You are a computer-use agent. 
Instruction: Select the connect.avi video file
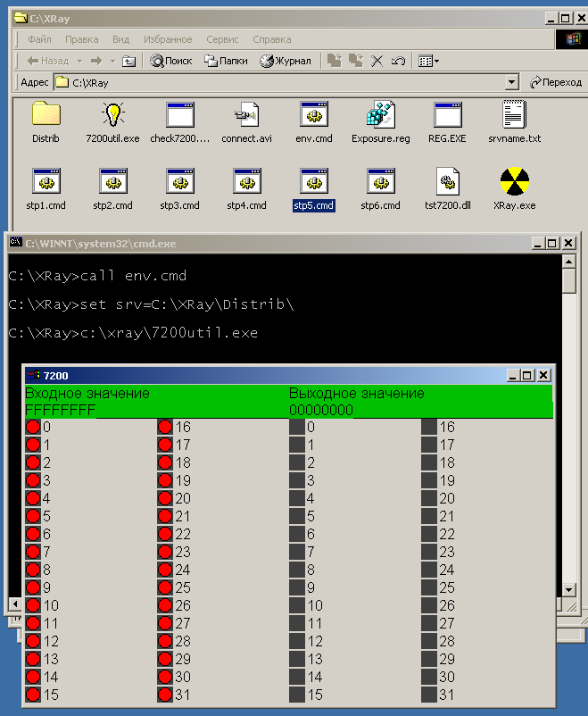click(x=246, y=115)
